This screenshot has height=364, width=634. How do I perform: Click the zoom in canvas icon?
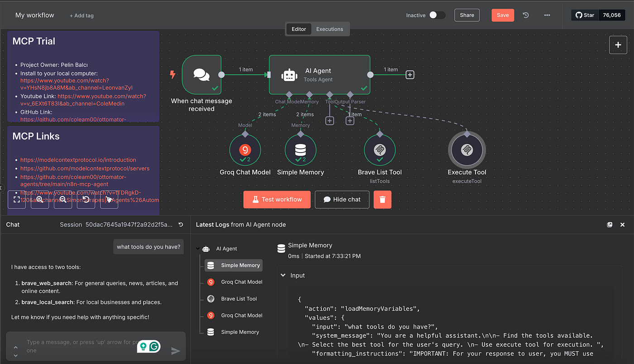[x=40, y=200]
